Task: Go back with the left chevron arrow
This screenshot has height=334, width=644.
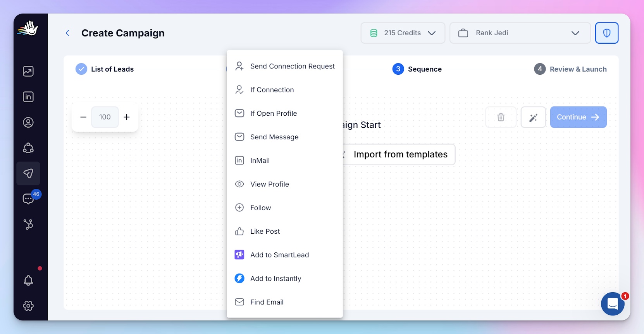Action: (67, 33)
